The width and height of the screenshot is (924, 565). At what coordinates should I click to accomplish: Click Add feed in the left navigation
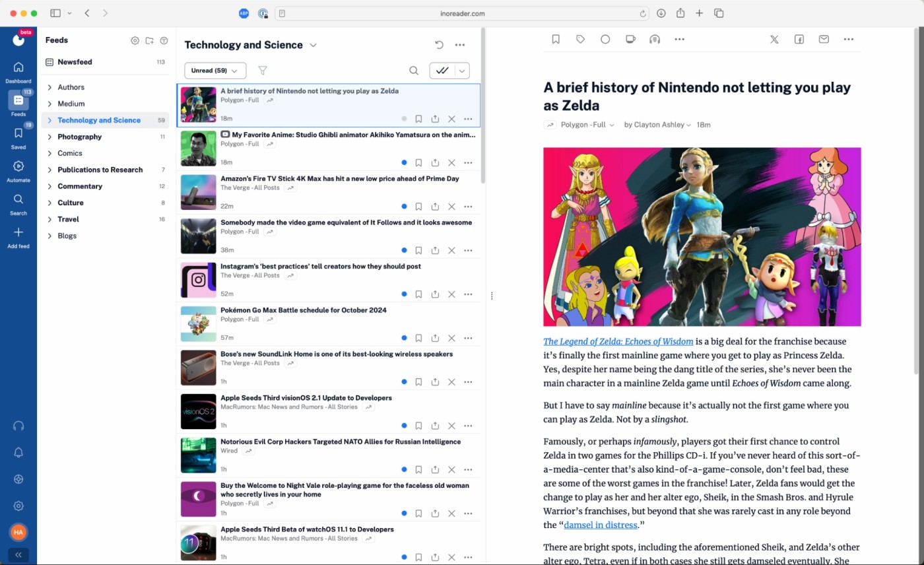pos(18,237)
